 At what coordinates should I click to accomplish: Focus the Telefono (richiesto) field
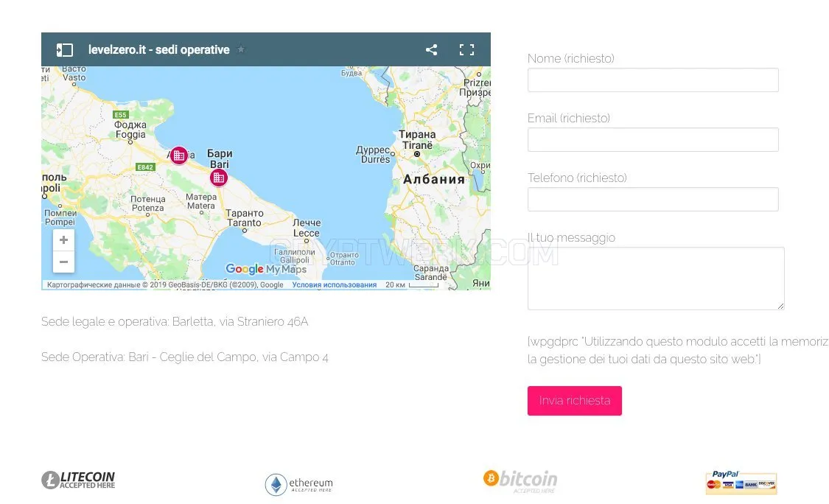pos(653,200)
